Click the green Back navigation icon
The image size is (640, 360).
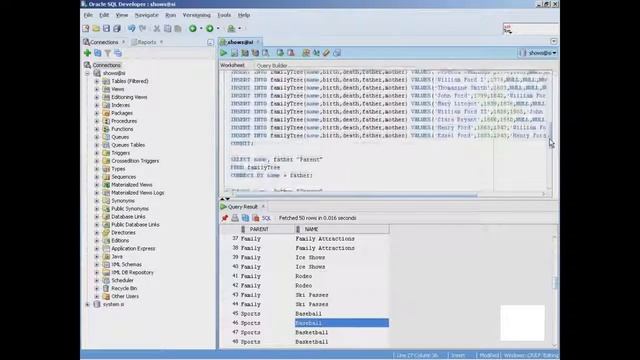pos(193,29)
